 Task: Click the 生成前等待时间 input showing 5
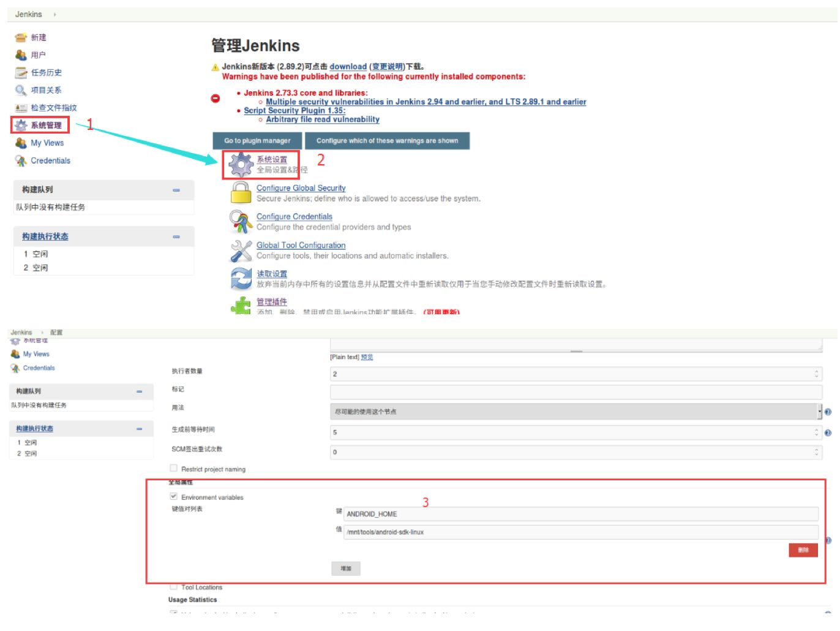576,433
